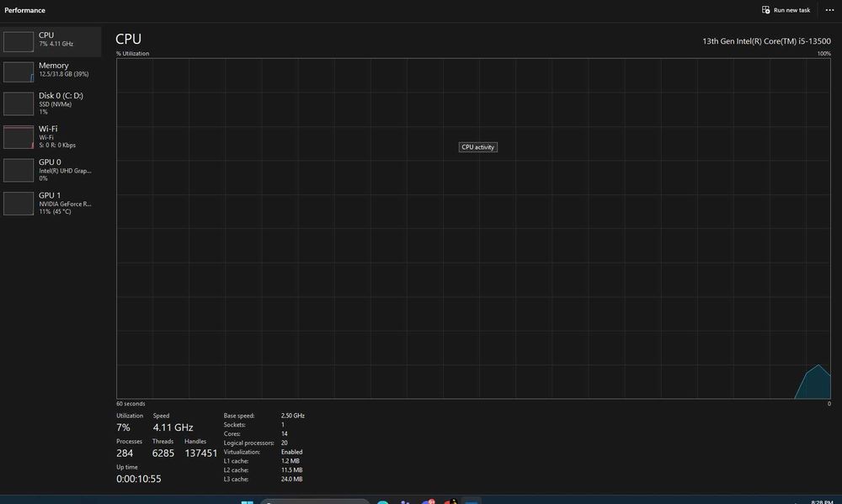Click the up time value 0:00:10:55
The width and height of the screenshot is (842, 504).
tap(139, 479)
